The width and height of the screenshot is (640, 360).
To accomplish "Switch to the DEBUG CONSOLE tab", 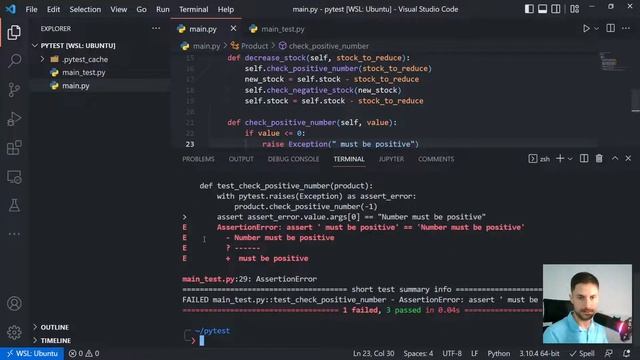I will [293, 159].
